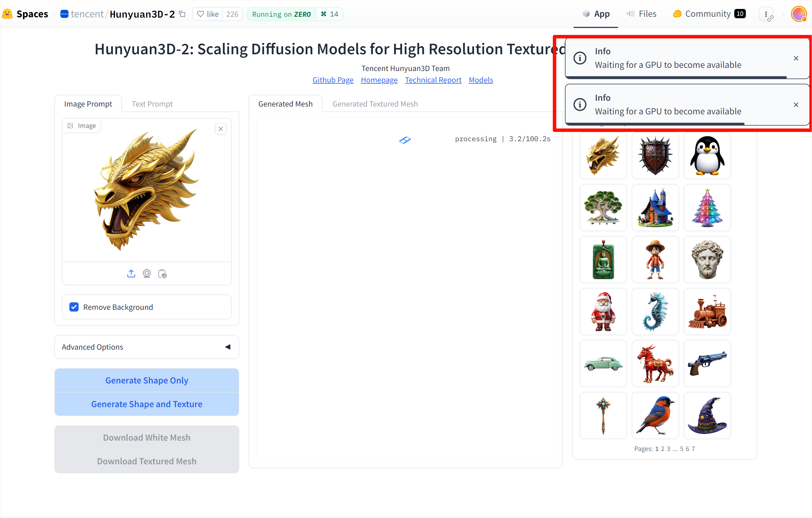Select the orange and blue bird example
This screenshot has height=518, width=812.
655,415
